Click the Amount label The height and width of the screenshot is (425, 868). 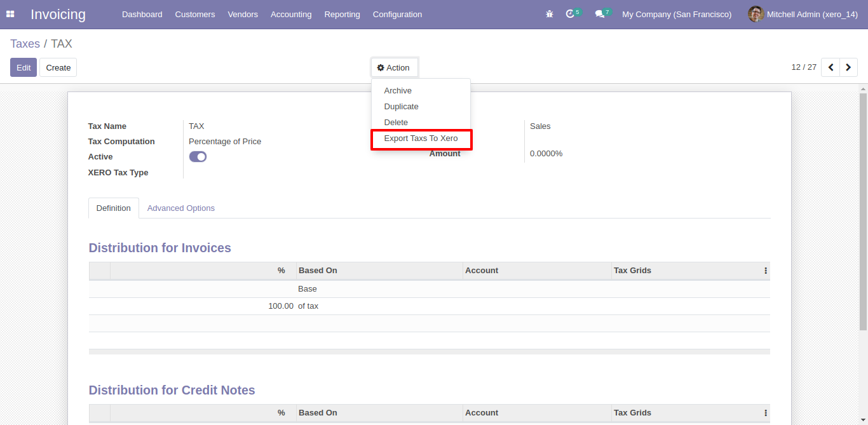tap(445, 154)
